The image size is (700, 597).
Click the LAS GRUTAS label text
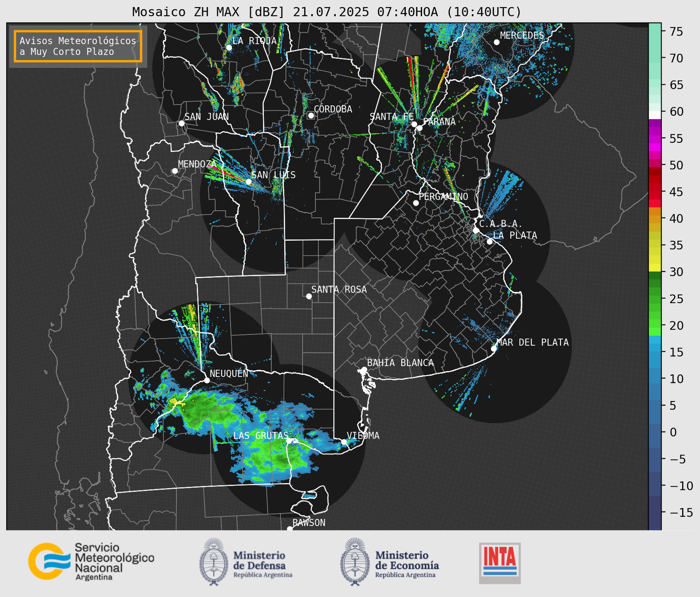(261, 436)
